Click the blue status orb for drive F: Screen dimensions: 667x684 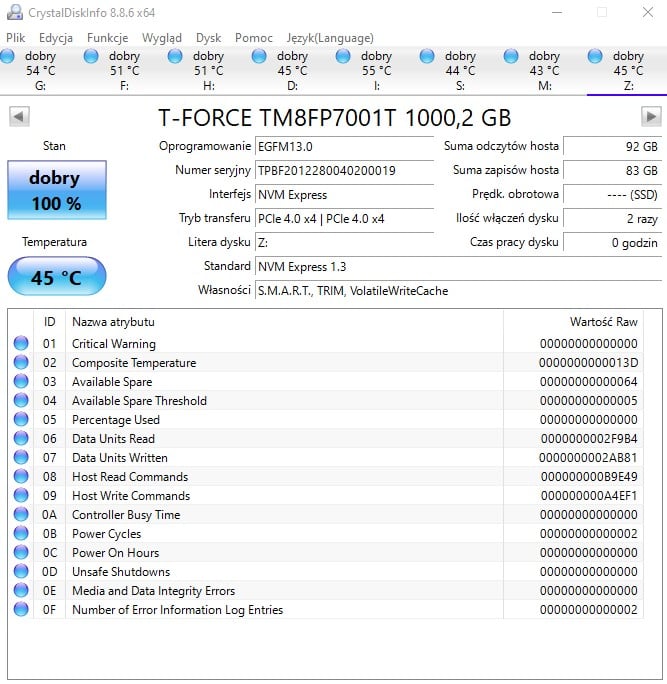click(x=91, y=56)
